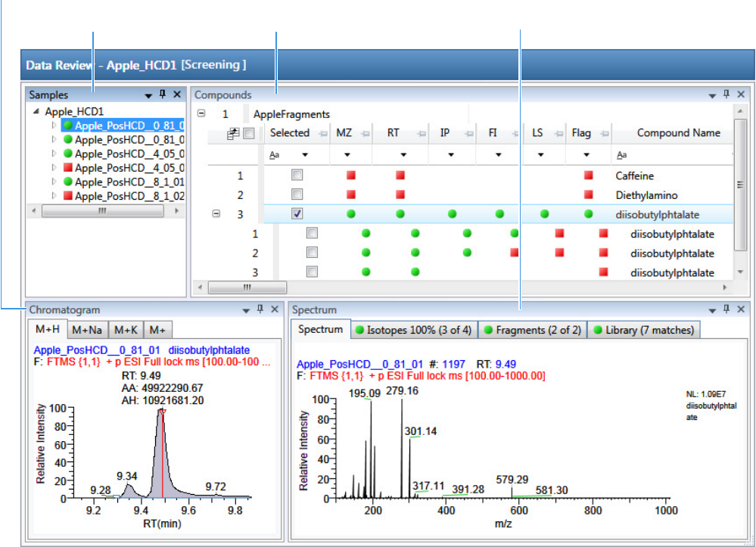Pin the Compounds panel
Viewport: 756px width, 547px height.
(x=726, y=95)
